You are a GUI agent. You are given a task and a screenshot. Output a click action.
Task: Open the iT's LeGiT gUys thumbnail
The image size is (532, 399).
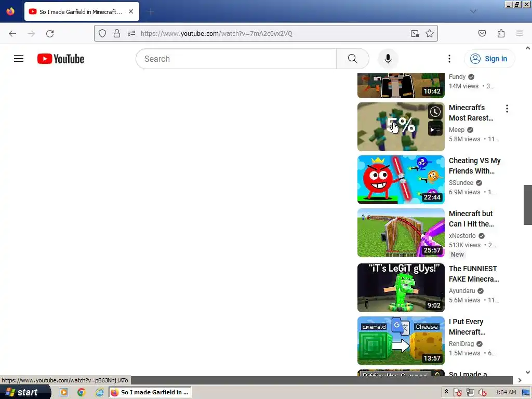[x=401, y=288]
